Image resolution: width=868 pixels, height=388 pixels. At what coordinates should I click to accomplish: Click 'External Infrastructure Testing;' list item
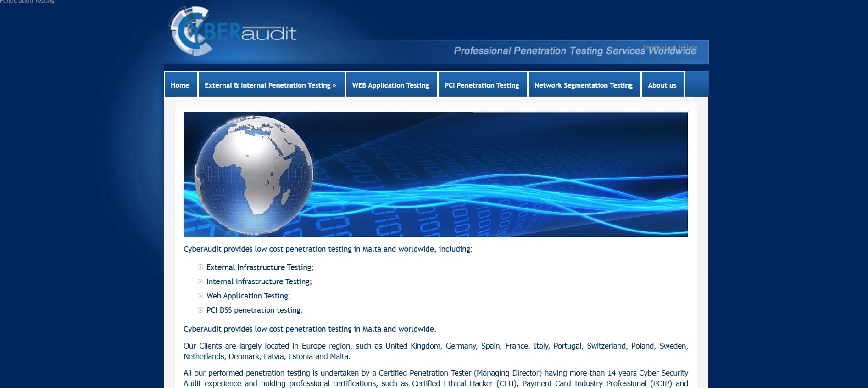260,267
